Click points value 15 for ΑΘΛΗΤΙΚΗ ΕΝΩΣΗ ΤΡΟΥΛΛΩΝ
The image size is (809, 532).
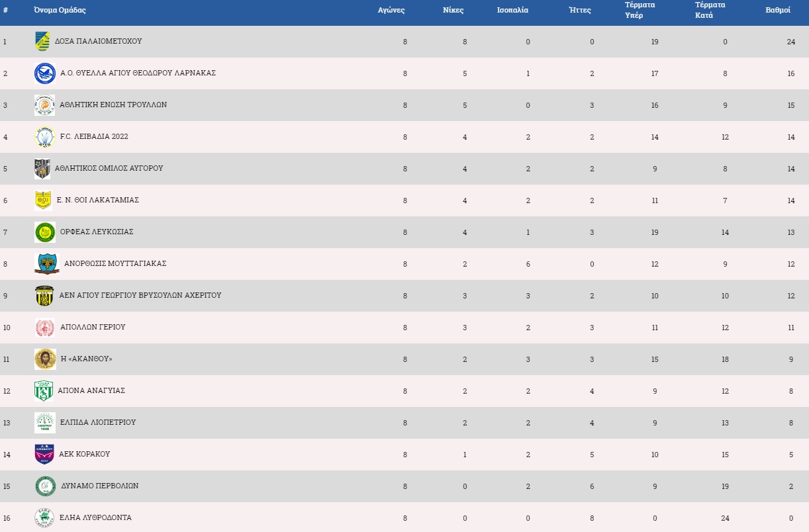(x=791, y=105)
